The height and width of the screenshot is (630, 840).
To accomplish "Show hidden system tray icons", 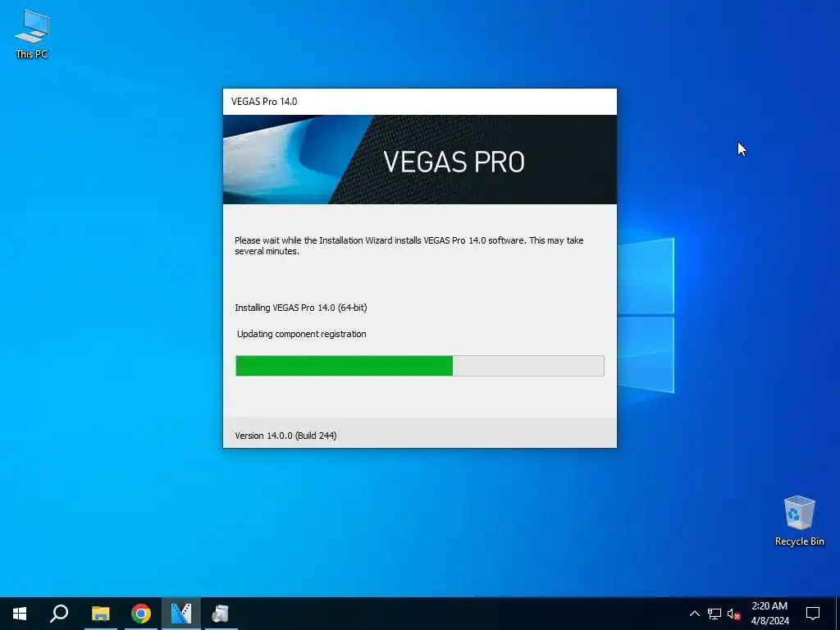I will (694, 614).
